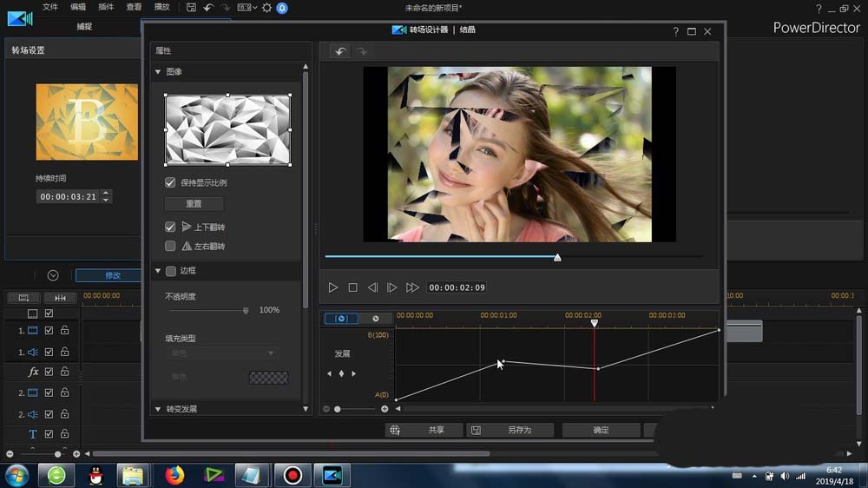Image resolution: width=868 pixels, height=488 pixels.
Task: Click the save icon in main toolbar
Action: coord(191,7)
